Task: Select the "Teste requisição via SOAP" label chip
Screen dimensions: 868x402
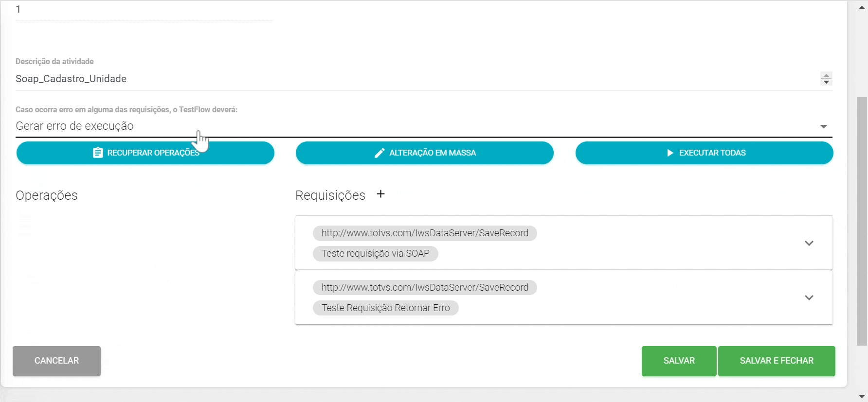Action: click(x=375, y=254)
